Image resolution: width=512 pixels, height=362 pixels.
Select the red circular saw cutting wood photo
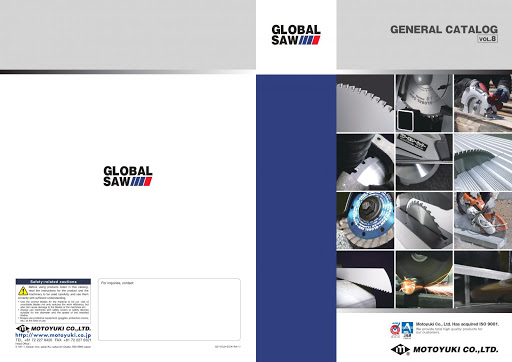point(483,103)
